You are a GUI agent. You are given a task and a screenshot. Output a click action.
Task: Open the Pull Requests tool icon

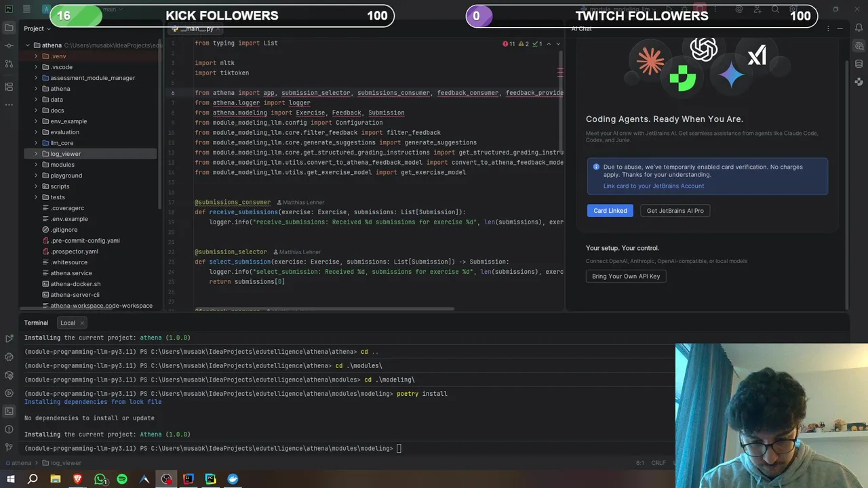tap(9, 64)
